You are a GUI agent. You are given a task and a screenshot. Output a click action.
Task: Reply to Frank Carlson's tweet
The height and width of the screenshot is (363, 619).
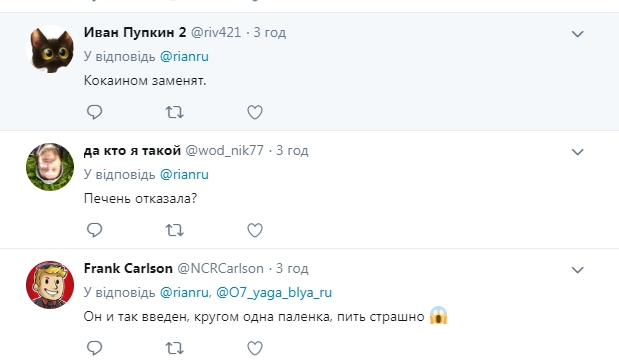[94, 348]
